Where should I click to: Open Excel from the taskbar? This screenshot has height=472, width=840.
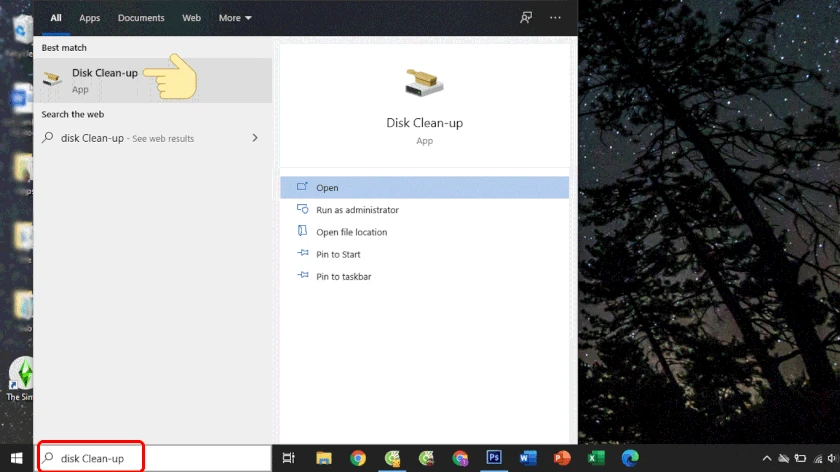(x=596, y=458)
